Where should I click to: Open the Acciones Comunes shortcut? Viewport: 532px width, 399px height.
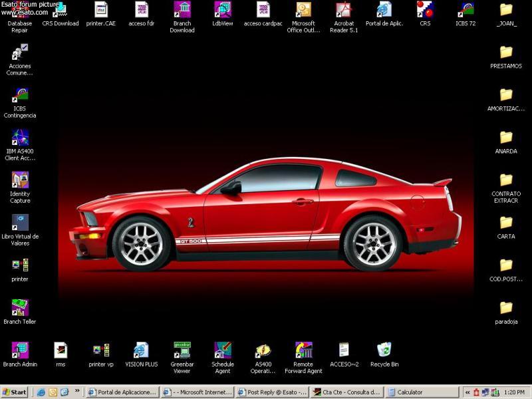point(20,60)
